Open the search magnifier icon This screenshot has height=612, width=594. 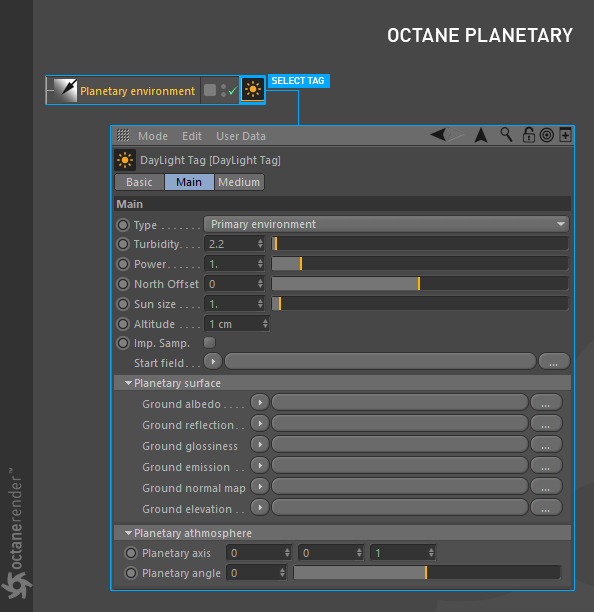[506, 135]
